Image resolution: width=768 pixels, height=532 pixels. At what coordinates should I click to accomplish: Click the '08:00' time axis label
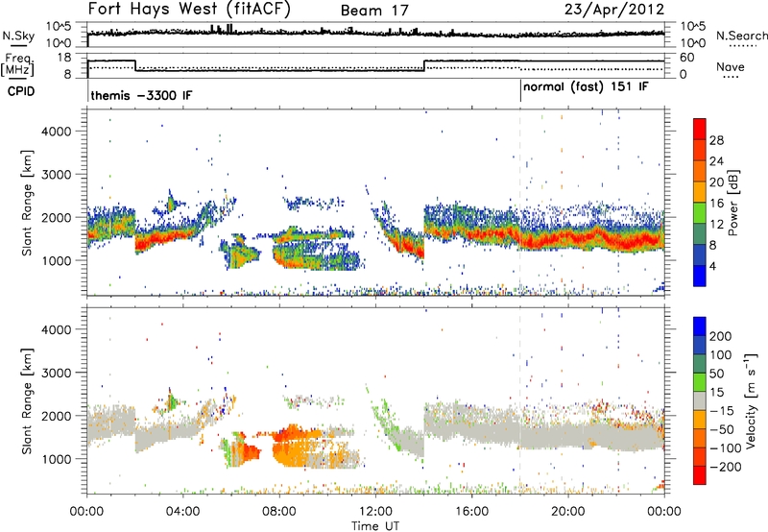coord(279,512)
